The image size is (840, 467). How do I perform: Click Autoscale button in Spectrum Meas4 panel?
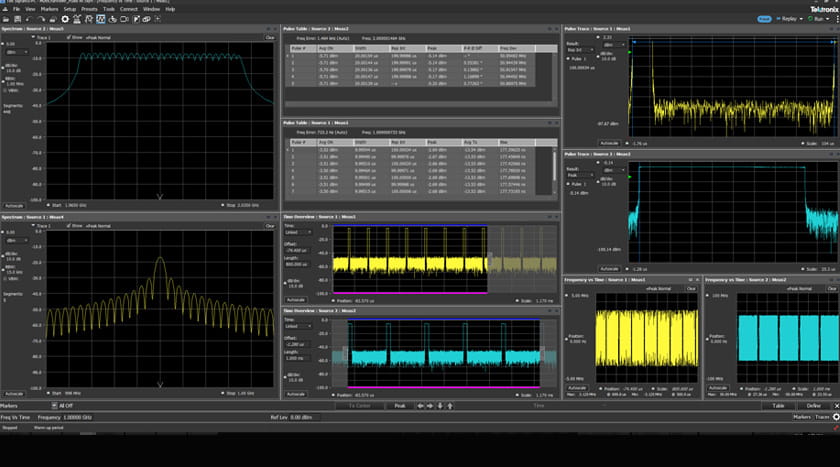[x=14, y=394]
